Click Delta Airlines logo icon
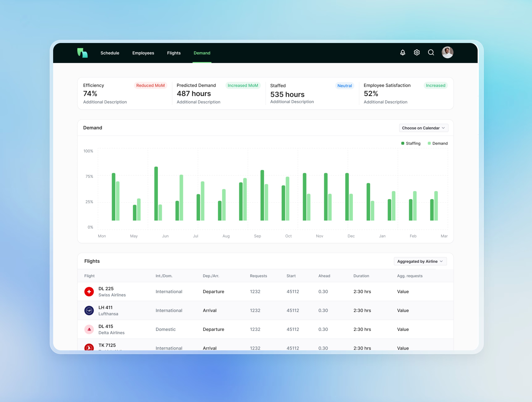532x402 pixels. 89,329
